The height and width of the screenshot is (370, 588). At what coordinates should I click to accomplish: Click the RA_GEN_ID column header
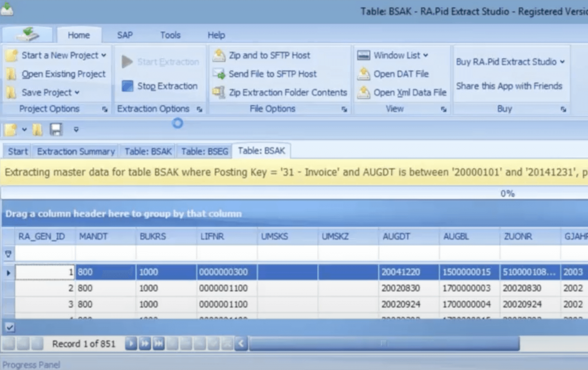[45, 236]
